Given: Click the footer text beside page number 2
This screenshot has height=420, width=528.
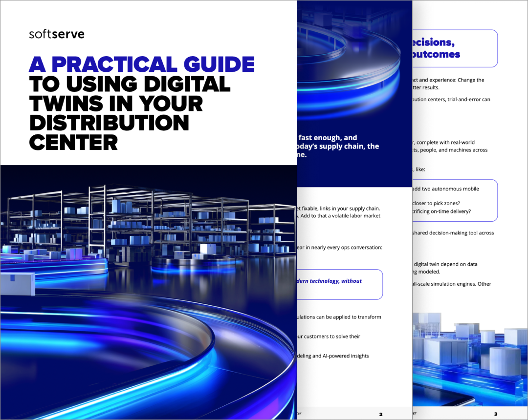Looking at the screenshot, I should [298, 413].
